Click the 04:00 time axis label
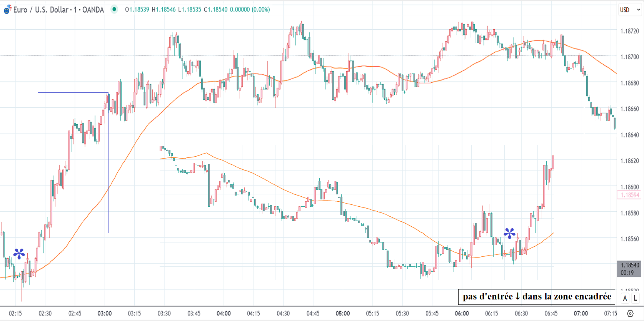Viewport: 644px width, 321px height. pyautogui.click(x=224, y=313)
